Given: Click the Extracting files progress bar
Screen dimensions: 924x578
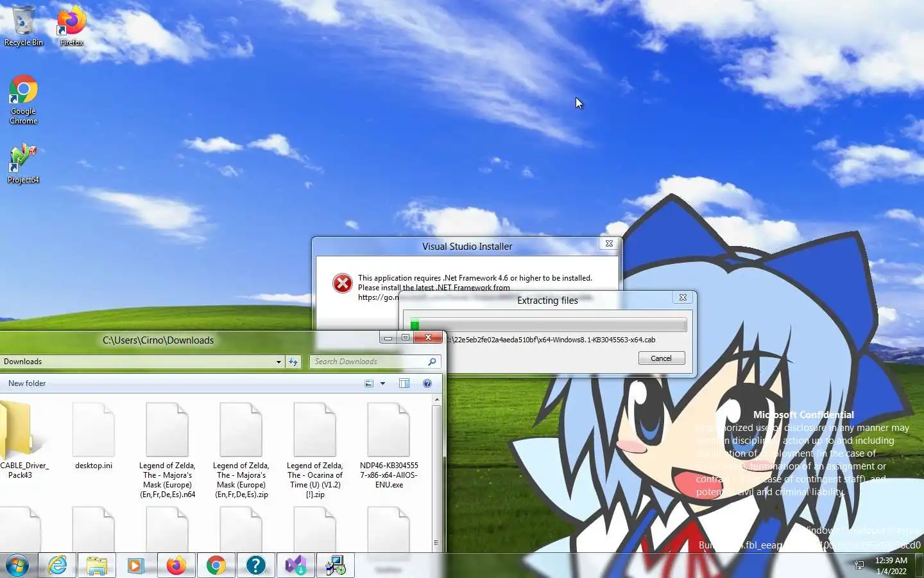Looking at the screenshot, I should (548, 324).
